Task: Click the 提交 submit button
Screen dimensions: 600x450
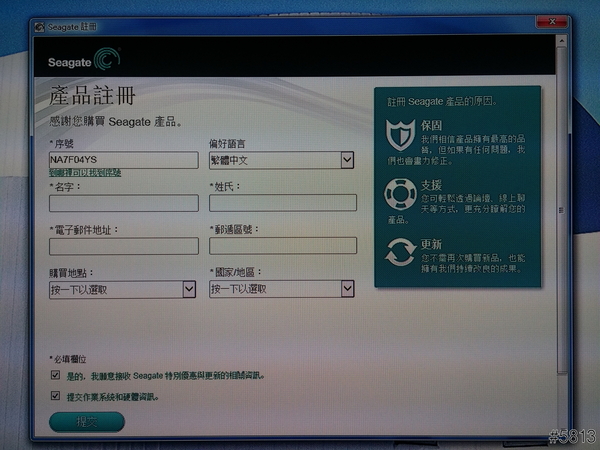Action: 87,422
